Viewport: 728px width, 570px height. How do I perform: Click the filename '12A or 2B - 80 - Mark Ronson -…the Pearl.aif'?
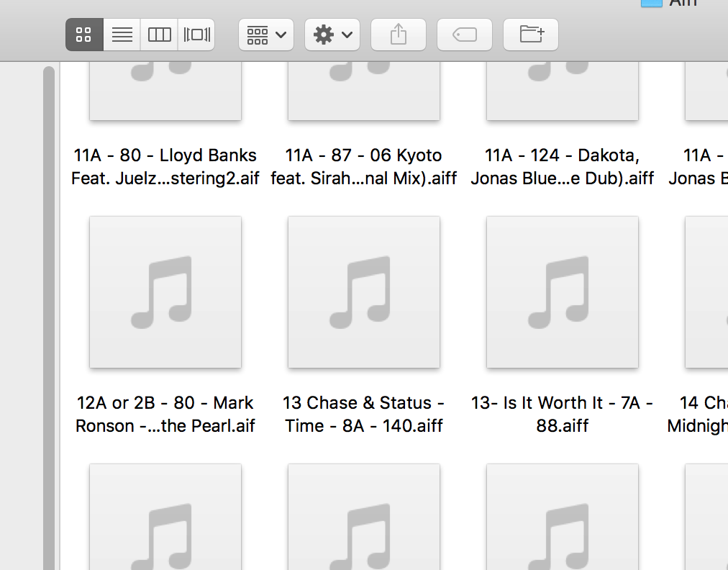165,414
